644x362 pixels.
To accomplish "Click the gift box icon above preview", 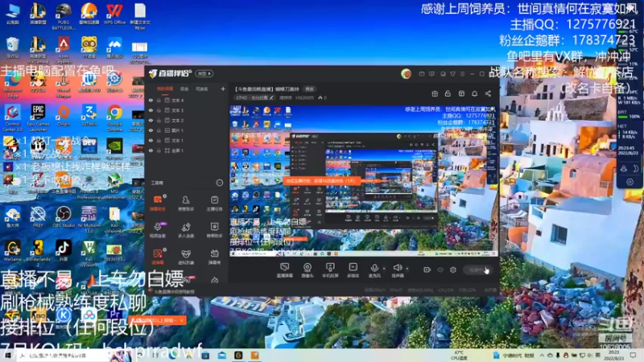I will click(435, 93).
